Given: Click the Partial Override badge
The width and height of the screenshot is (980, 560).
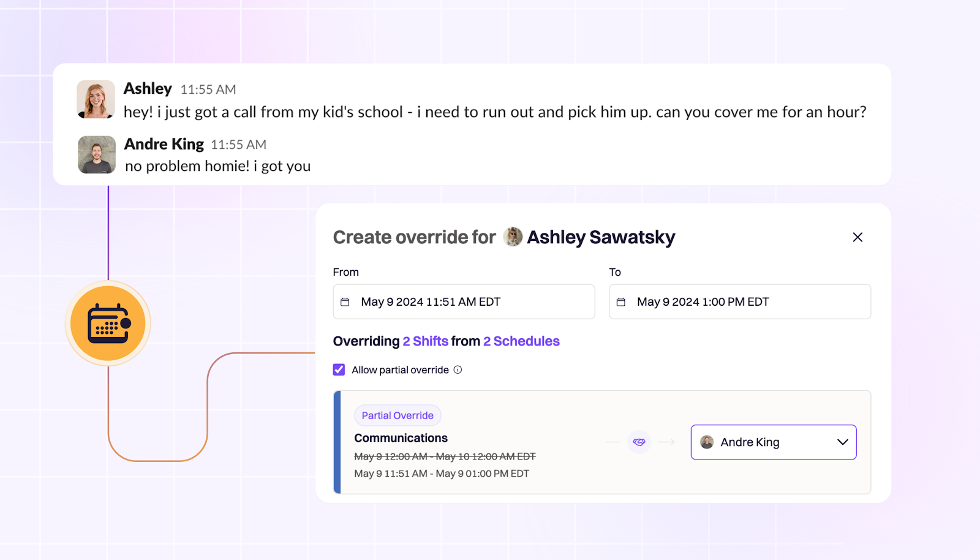Looking at the screenshot, I should pyautogui.click(x=398, y=415).
